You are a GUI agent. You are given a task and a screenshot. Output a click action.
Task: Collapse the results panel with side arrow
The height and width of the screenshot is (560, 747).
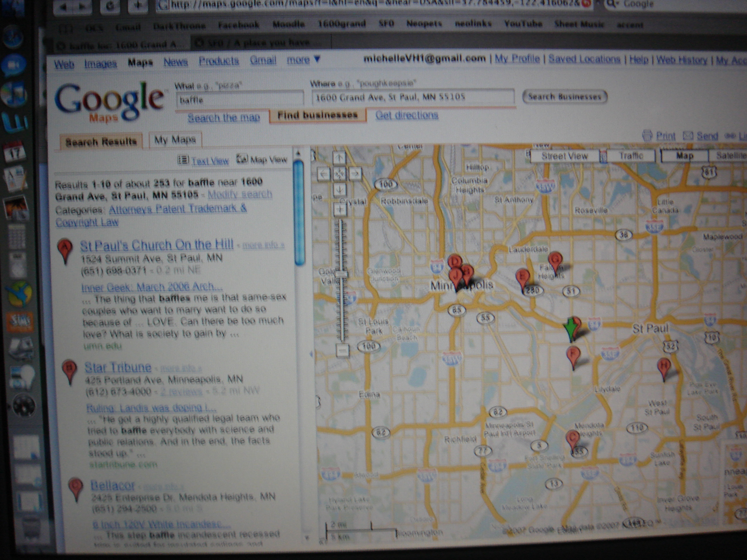pyautogui.click(x=311, y=354)
